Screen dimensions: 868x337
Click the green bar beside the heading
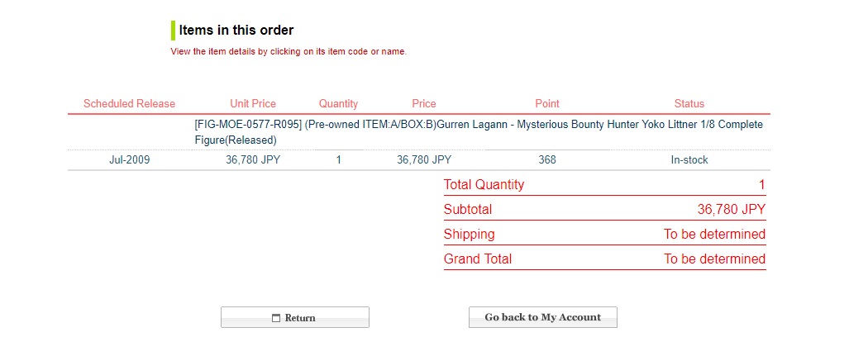coord(173,31)
